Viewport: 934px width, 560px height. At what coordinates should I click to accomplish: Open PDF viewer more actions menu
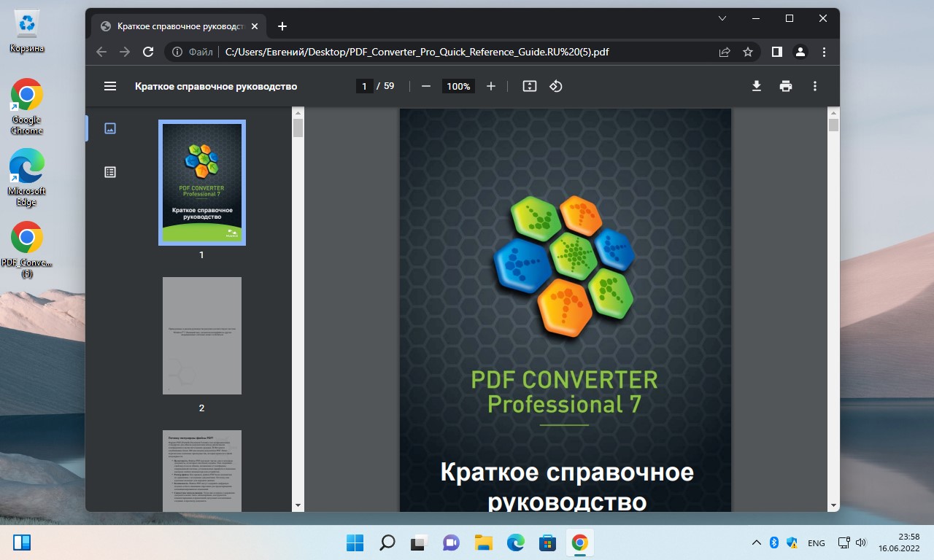click(x=815, y=86)
